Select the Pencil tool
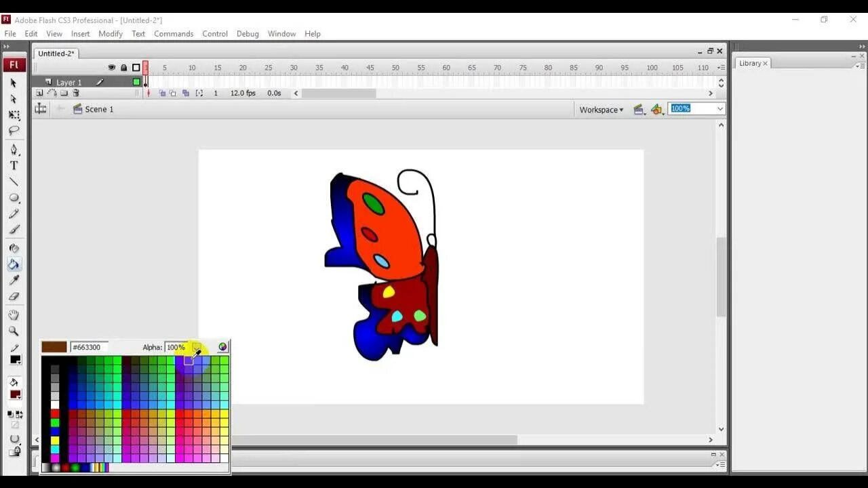The width and height of the screenshot is (868, 488). (14, 213)
